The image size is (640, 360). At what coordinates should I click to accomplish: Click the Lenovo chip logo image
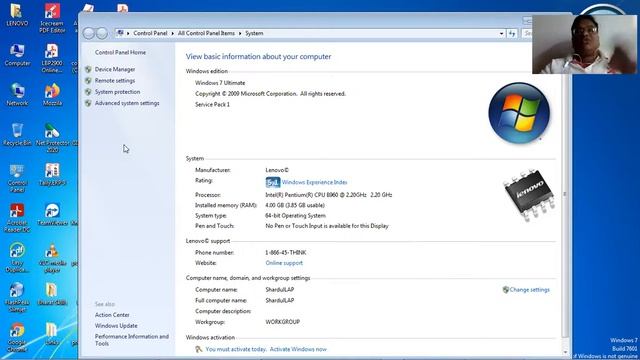pyautogui.click(x=528, y=195)
